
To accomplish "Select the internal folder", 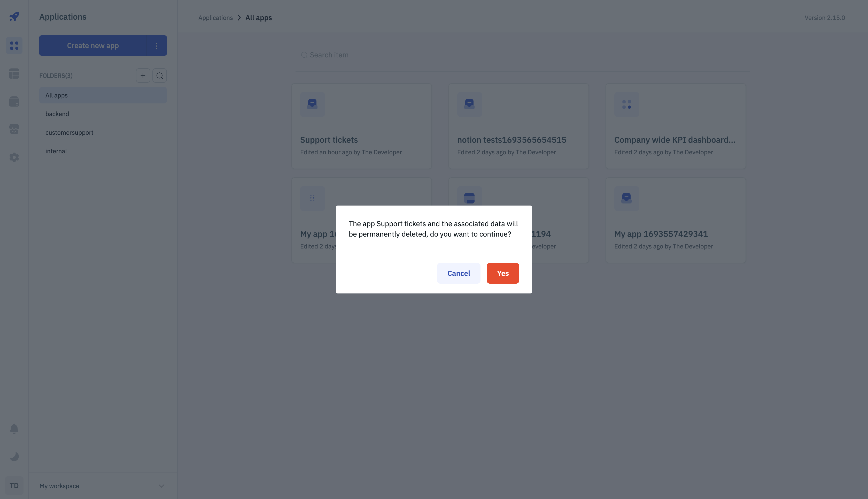I will coord(56,151).
